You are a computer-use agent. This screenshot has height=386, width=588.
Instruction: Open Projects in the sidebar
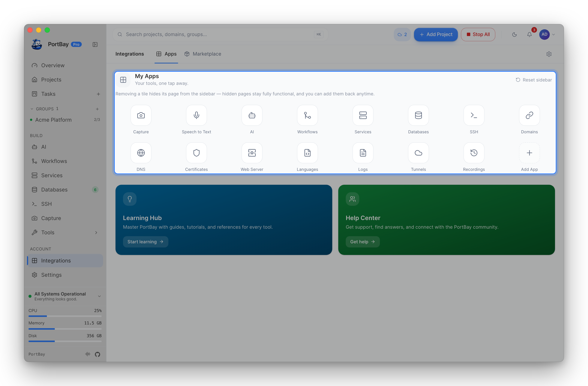click(x=65, y=80)
